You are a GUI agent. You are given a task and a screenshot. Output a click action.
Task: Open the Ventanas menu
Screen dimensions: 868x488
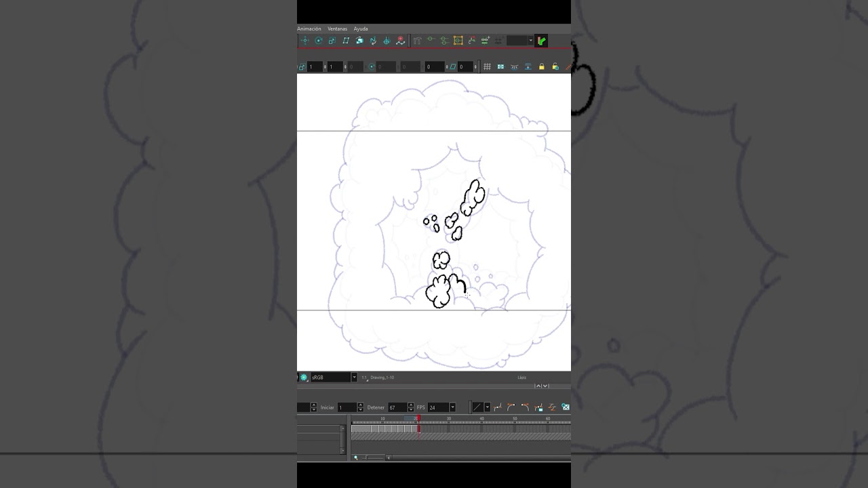click(337, 28)
